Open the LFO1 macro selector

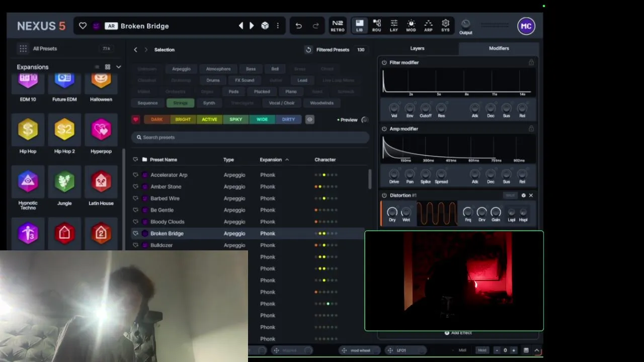[x=406, y=350]
